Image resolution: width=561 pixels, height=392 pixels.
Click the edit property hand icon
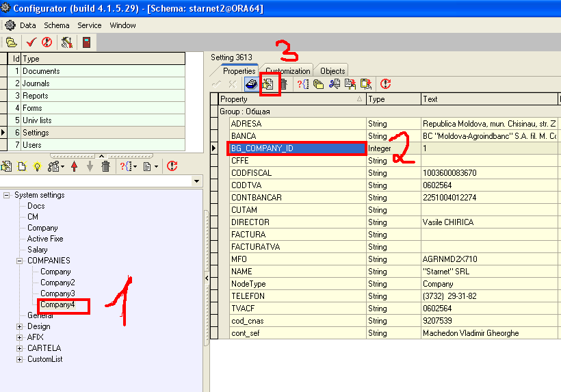(268, 84)
